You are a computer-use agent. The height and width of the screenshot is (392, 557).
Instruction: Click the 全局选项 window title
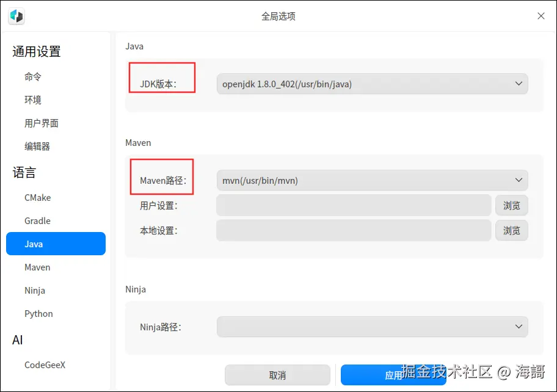278,16
